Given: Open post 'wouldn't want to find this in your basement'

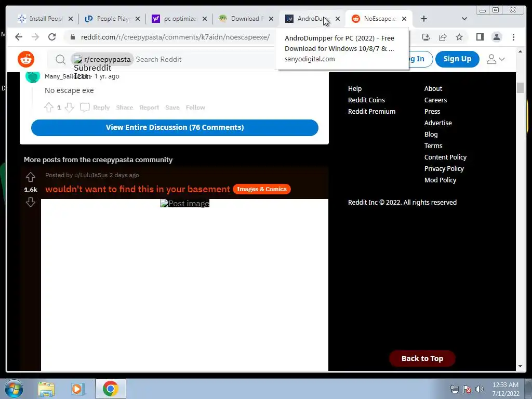Looking at the screenshot, I should 137,189.
